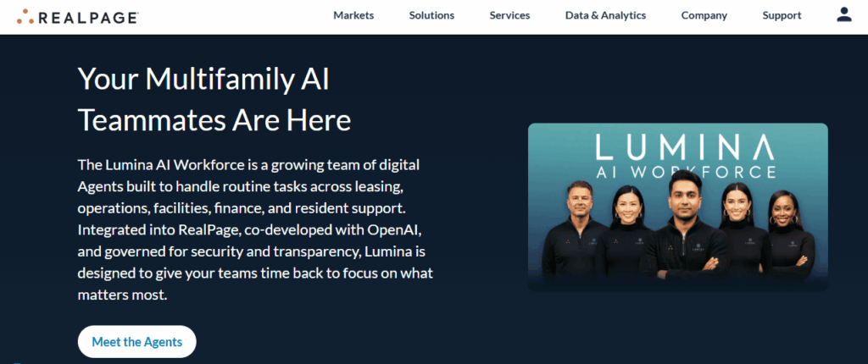Image resolution: width=868 pixels, height=364 pixels.
Task: Open the Lumina AI Workforce image
Action: click(x=677, y=207)
